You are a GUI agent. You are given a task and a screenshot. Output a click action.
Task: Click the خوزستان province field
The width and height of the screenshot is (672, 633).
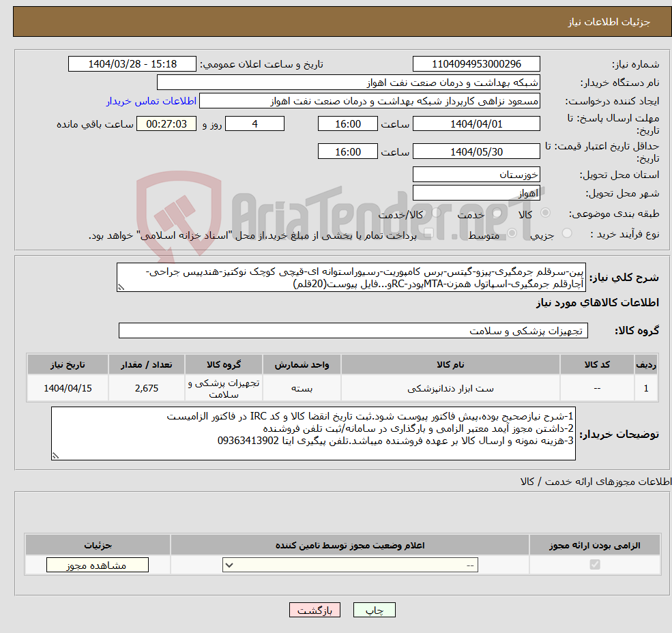pyautogui.click(x=476, y=174)
